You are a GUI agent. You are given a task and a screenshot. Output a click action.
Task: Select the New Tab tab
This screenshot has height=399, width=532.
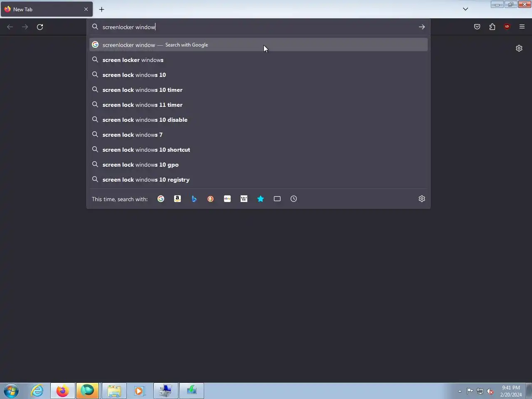[47, 9]
